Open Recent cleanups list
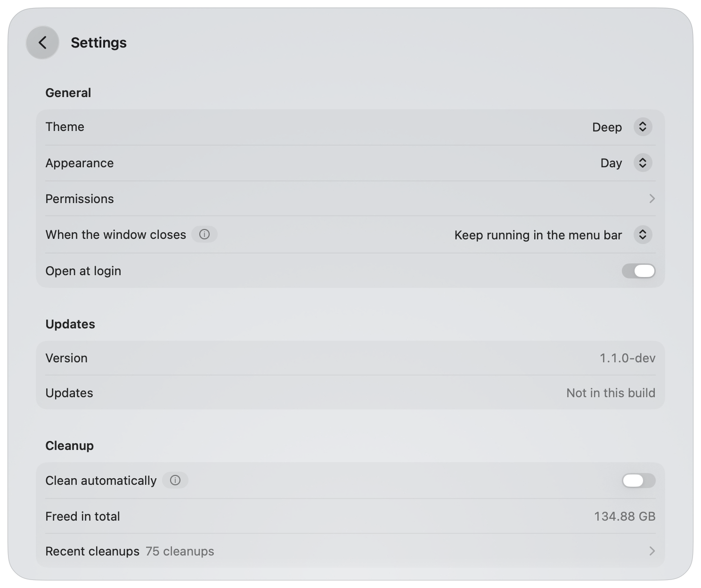The width and height of the screenshot is (701, 588). 350,551
